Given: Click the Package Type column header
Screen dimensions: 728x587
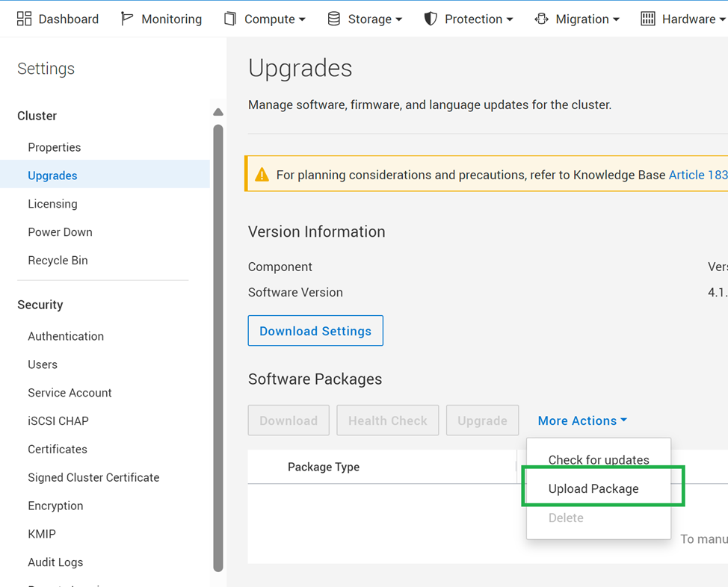Looking at the screenshot, I should pos(323,467).
